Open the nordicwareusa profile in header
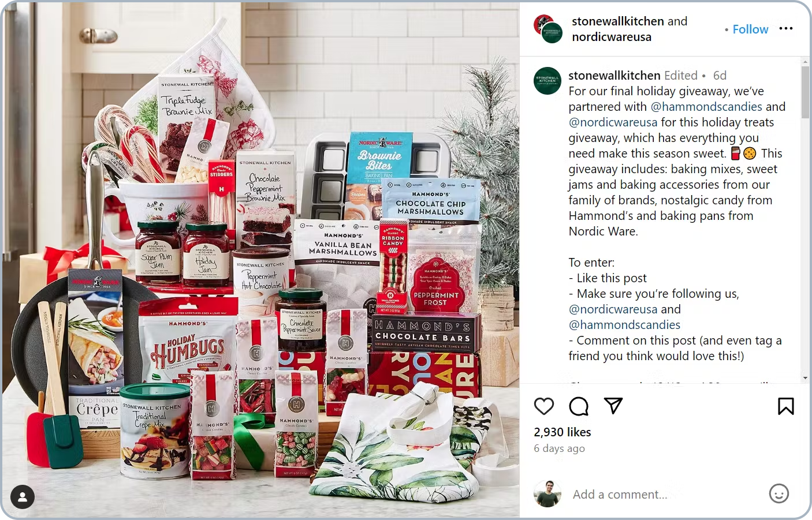The width and height of the screenshot is (812, 520). 612,37
